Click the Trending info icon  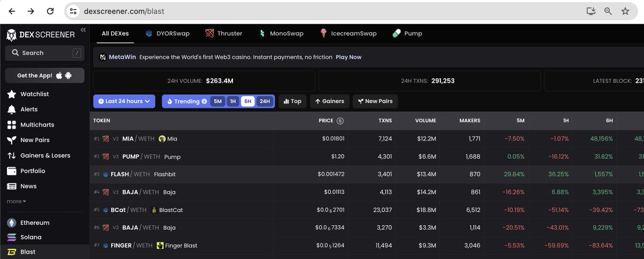(204, 101)
